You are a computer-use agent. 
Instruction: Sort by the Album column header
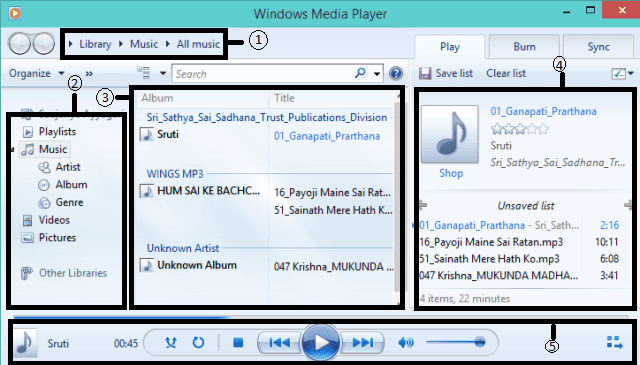click(157, 98)
